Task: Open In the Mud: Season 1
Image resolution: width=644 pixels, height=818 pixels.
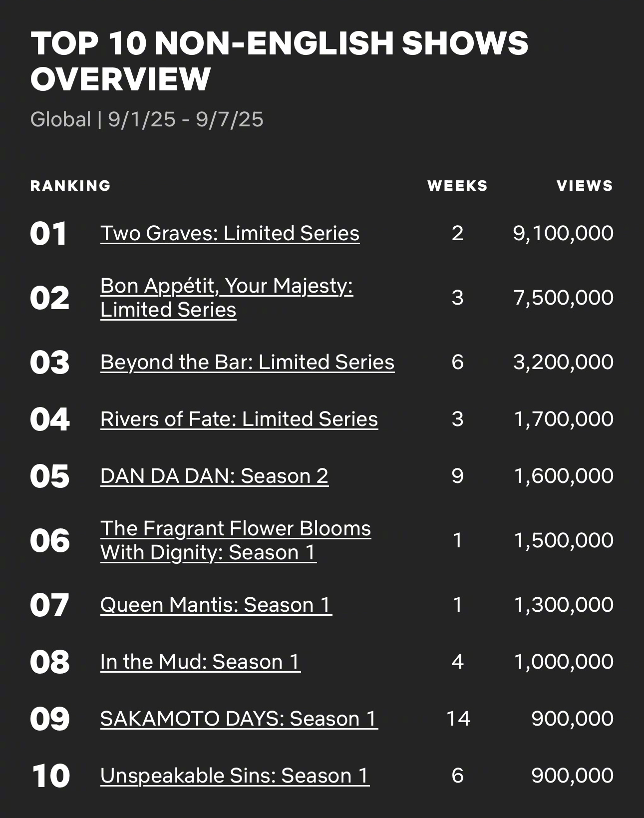Action: 200,662
